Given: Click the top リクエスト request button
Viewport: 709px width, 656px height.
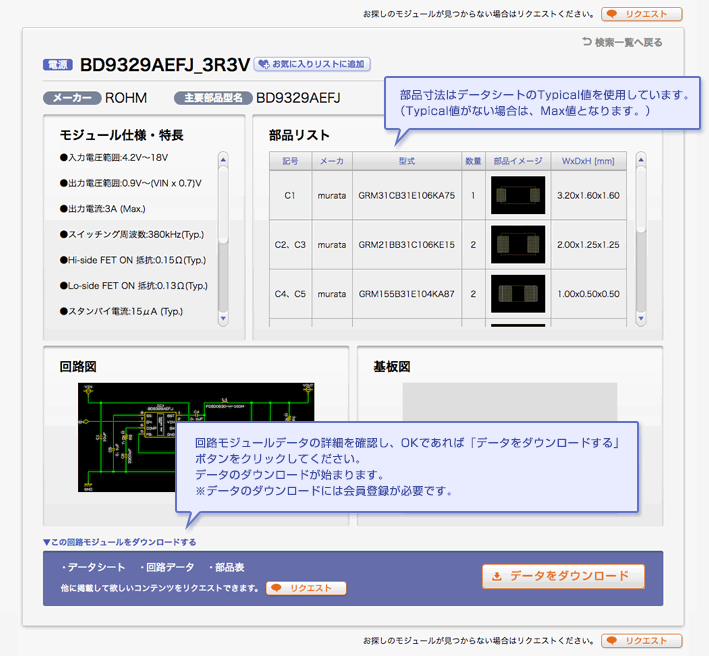Looking at the screenshot, I should point(641,14).
